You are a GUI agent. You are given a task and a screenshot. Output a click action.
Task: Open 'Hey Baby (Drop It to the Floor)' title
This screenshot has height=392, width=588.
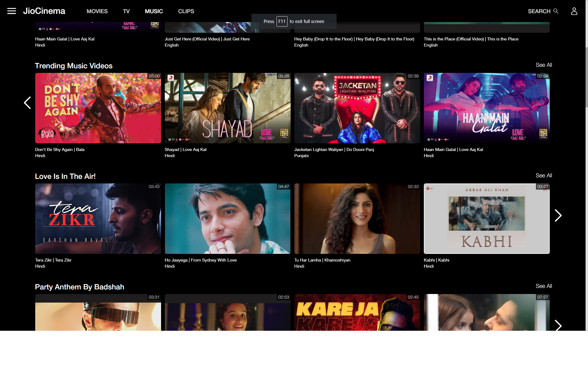pyautogui.click(x=354, y=39)
